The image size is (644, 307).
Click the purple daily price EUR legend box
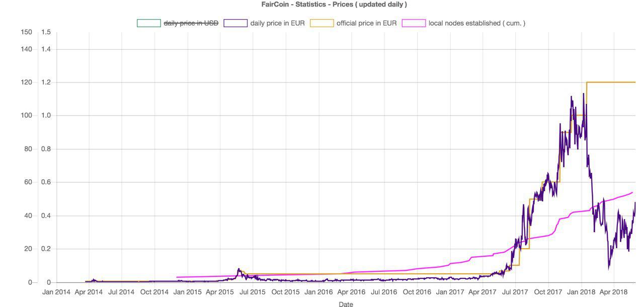[235, 23]
